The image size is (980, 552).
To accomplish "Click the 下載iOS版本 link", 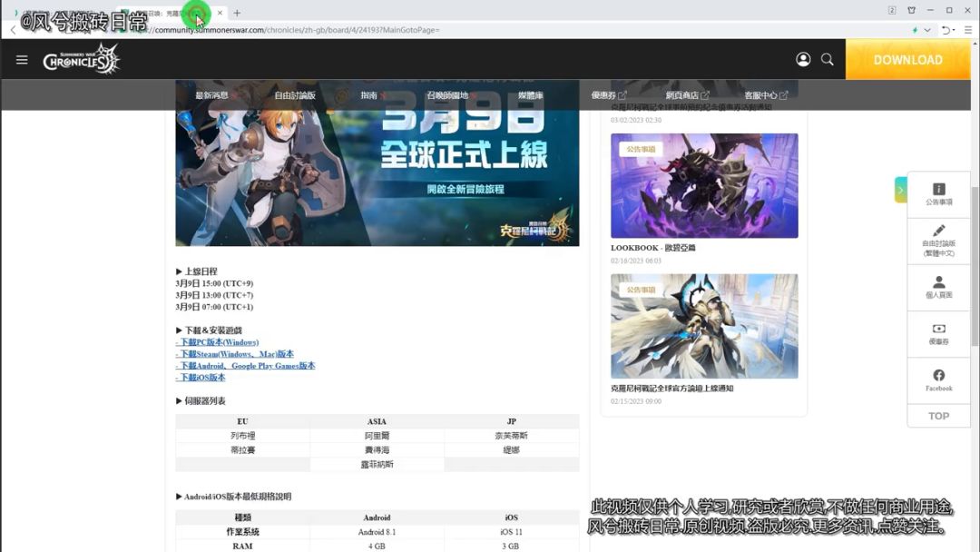I will pos(201,377).
